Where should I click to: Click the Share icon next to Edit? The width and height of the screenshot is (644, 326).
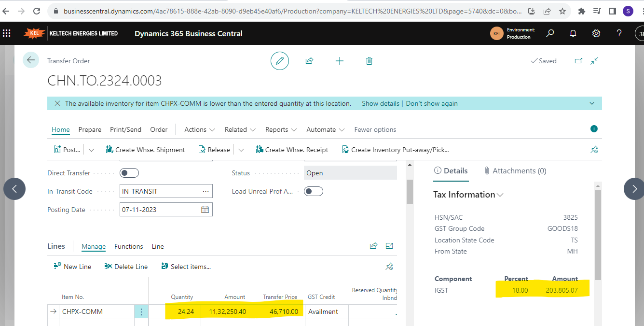(309, 60)
